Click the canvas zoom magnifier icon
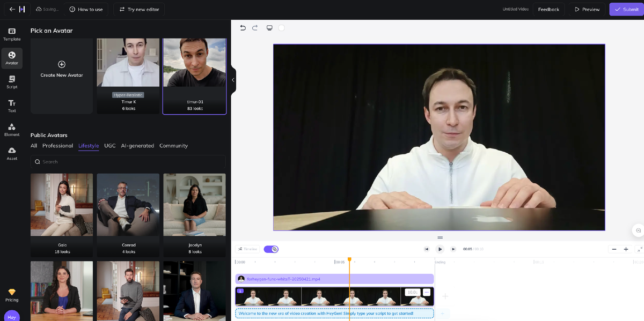Image resolution: width=644 pixels, height=321 pixels. click(x=638, y=230)
